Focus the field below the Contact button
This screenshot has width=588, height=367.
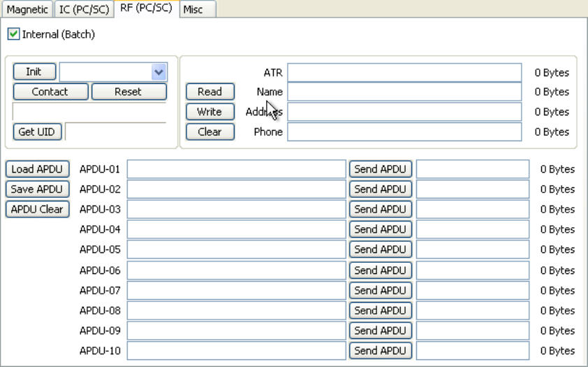pyautogui.click(x=89, y=111)
